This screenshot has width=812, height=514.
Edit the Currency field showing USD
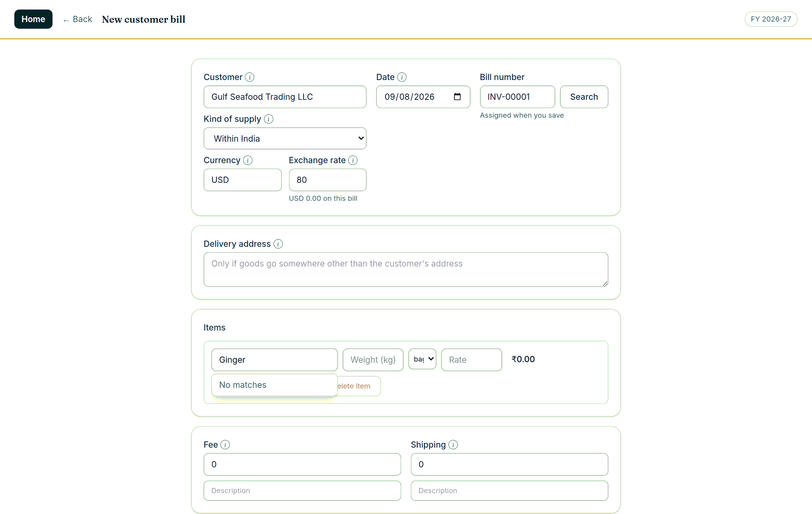[242, 180]
